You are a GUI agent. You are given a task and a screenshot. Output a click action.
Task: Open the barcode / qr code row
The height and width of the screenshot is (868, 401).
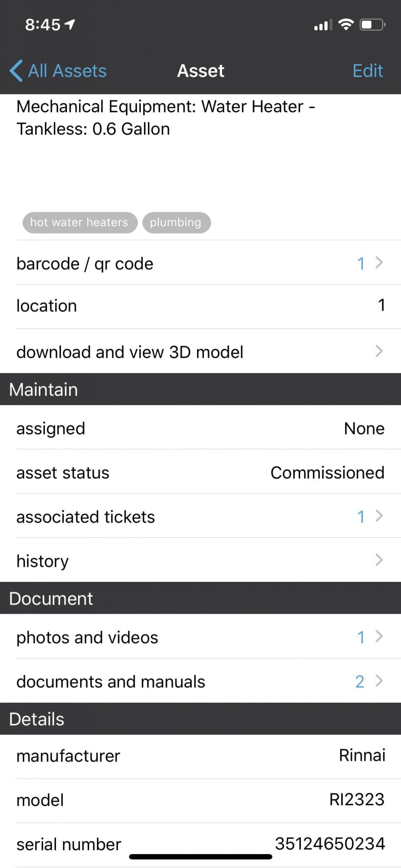(x=200, y=264)
